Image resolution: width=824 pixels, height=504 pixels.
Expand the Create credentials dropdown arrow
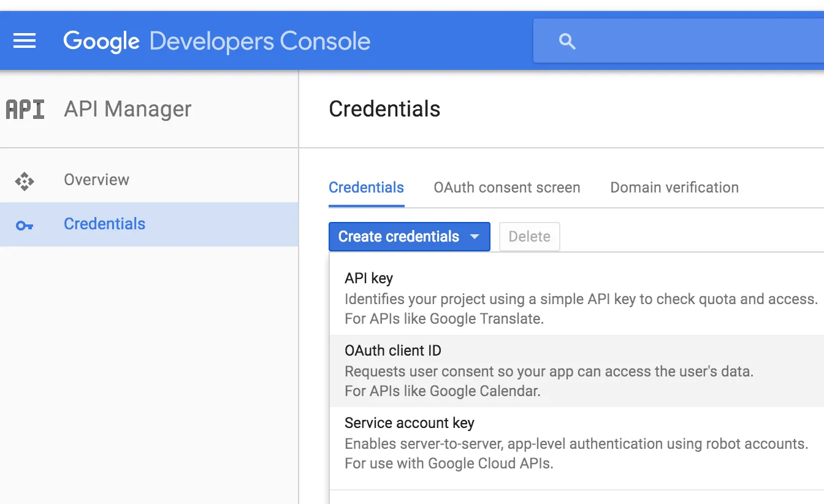(x=474, y=237)
